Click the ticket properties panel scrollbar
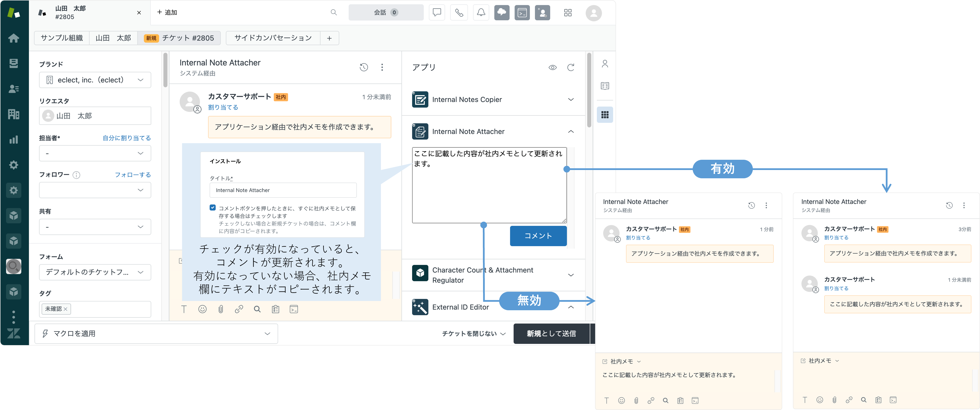This screenshot has width=980, height=410. [165, 70]
